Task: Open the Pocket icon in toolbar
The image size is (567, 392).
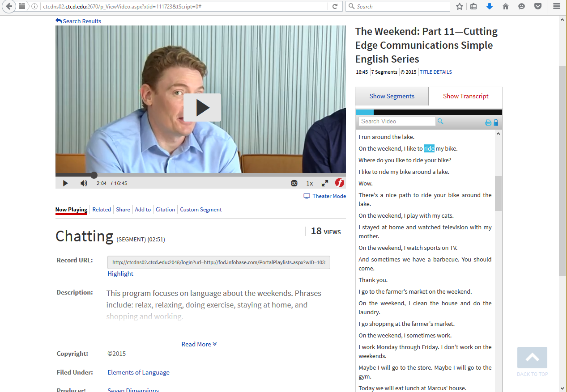Action: tap(538, 6)
